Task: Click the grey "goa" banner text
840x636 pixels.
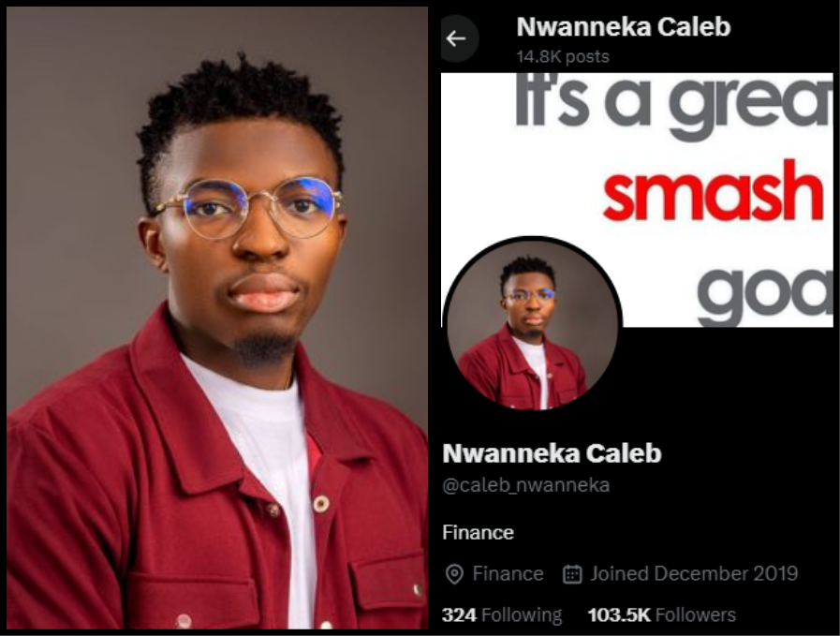Action: point(765,294)
